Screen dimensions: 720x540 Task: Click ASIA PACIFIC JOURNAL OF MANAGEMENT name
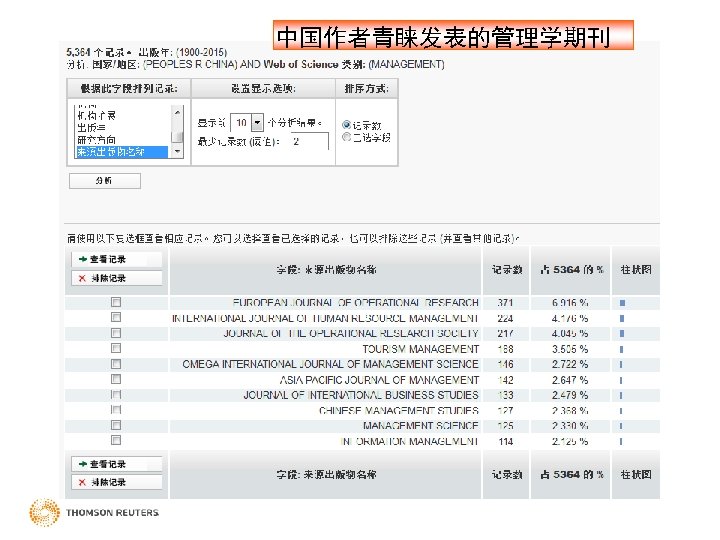(x=379, y=380)
